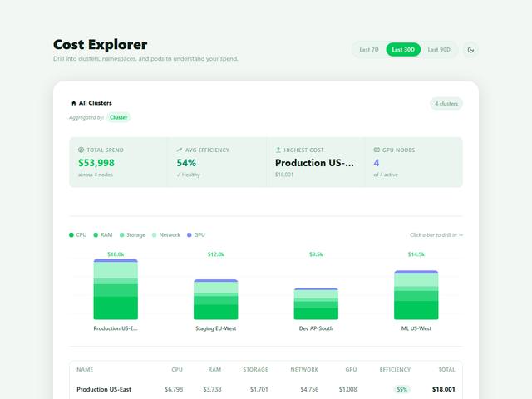Click the 'Click a bar to drill in' hint
Image resolution: width=532 pixels, height=399 pixels.
436,234
